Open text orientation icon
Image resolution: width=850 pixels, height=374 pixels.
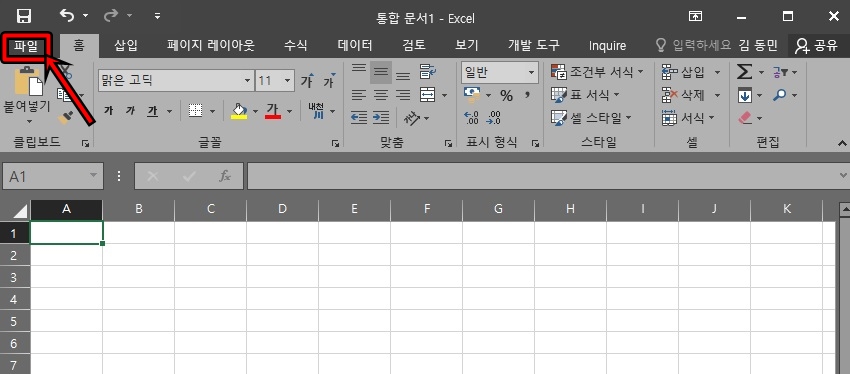[413, 118]
